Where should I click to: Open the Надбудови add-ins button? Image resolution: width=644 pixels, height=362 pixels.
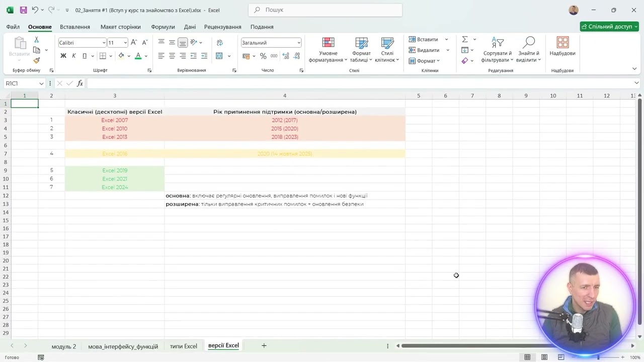point(562,46)
